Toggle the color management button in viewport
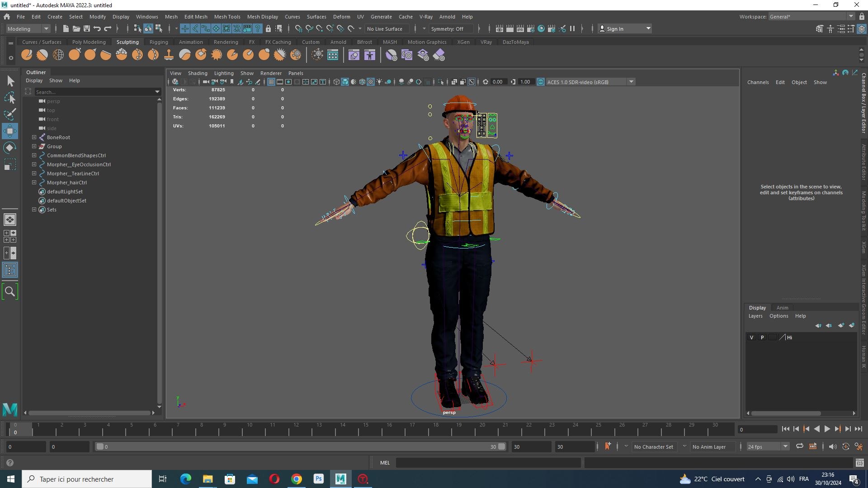This screenshot has height=488, width=868. pos(540,82)
